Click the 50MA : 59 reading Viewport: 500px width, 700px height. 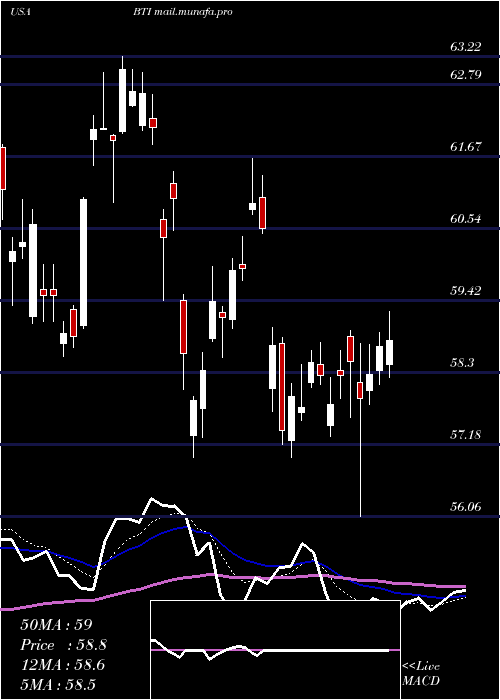56,625
